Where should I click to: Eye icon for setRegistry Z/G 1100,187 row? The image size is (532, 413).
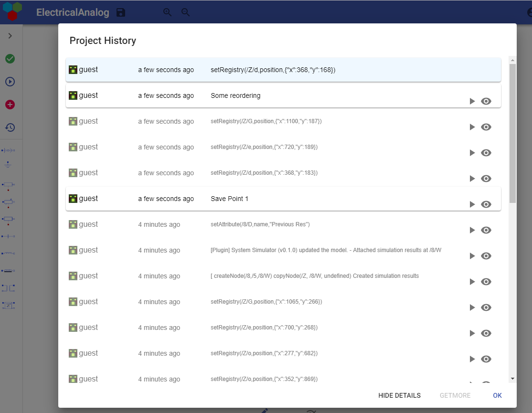[486, 127]
